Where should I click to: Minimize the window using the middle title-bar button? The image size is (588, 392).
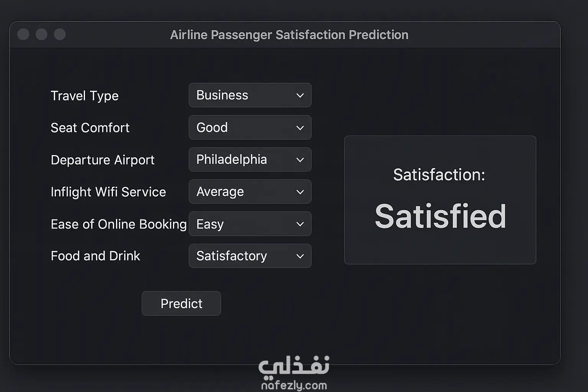click(41, 34)
